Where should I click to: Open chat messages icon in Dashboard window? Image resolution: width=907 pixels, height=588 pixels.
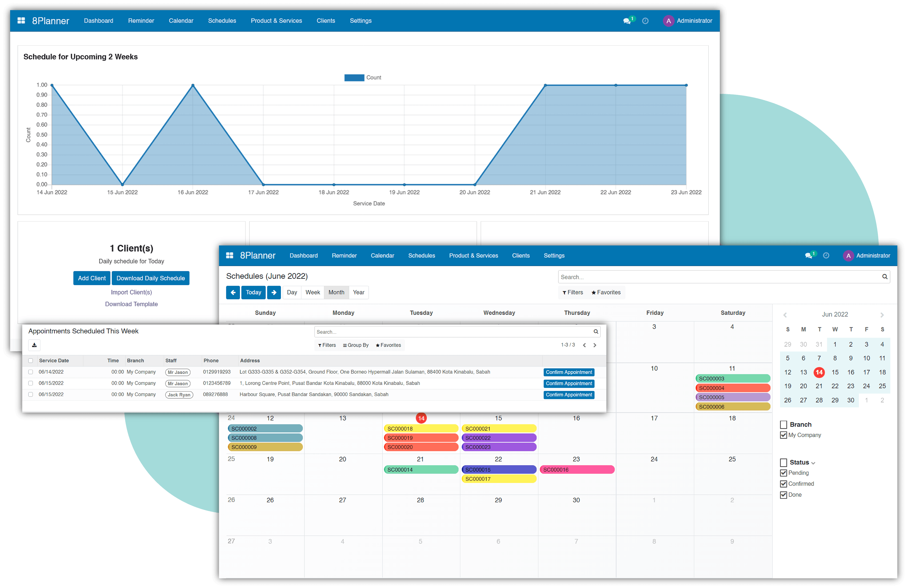(627, 21)
